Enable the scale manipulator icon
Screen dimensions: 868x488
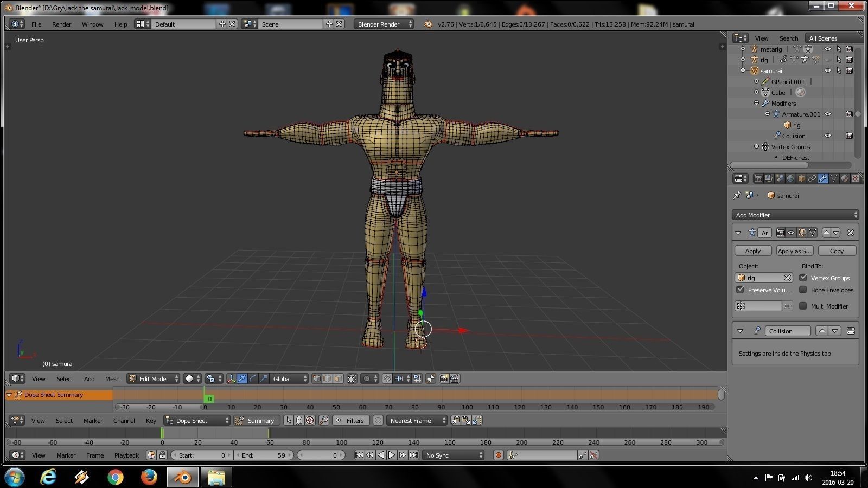click(264, 378)
